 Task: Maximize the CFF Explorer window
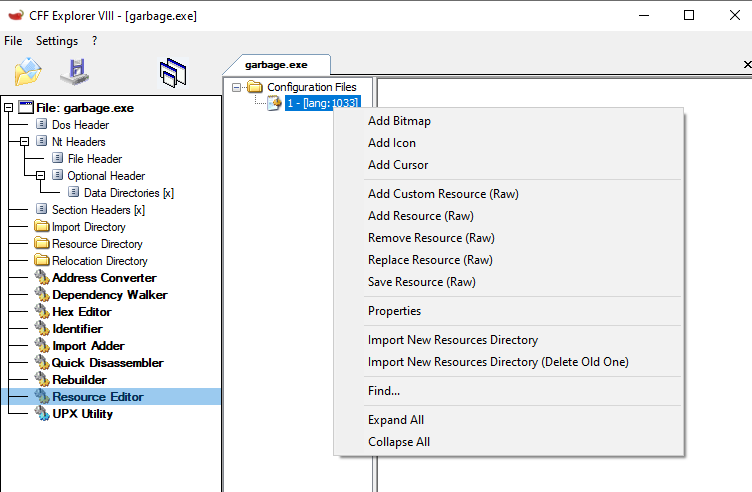pos(689,15)
